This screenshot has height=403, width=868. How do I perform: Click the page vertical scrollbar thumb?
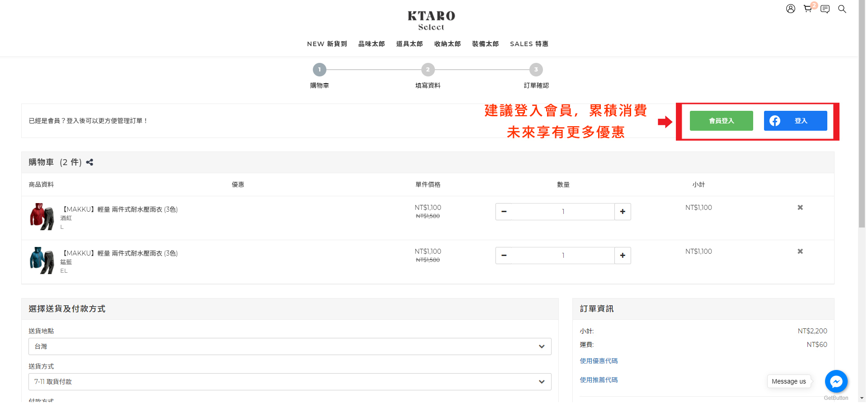click(x=862, y=114)
